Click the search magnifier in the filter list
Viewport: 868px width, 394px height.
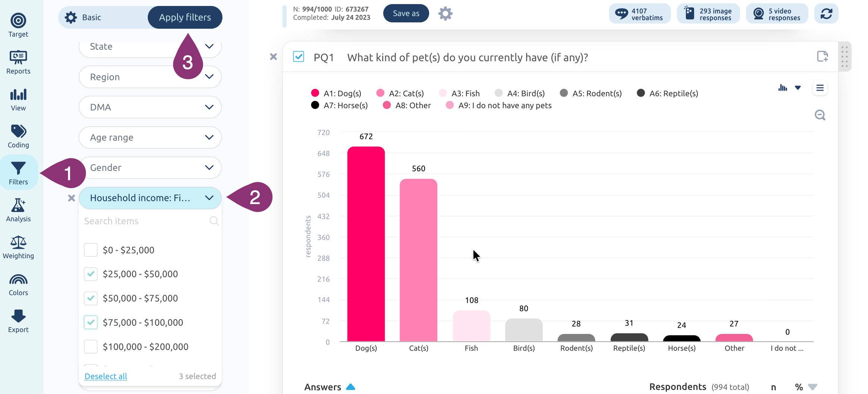[214, 221]
